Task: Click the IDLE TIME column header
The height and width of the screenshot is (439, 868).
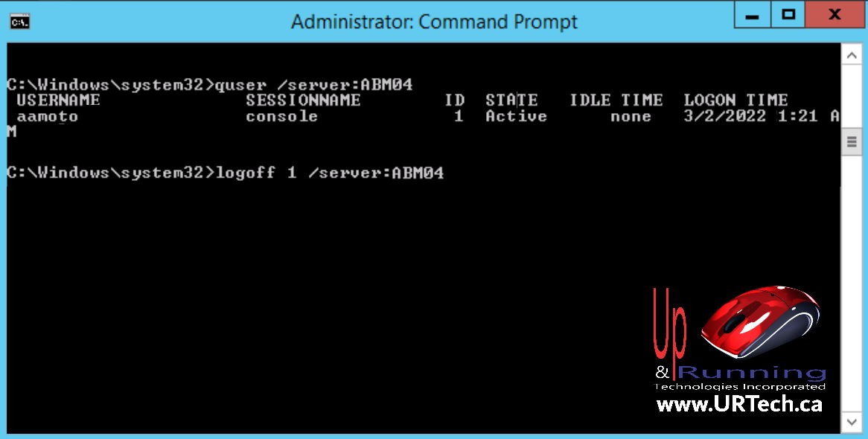Action: (x=616, y=100)
